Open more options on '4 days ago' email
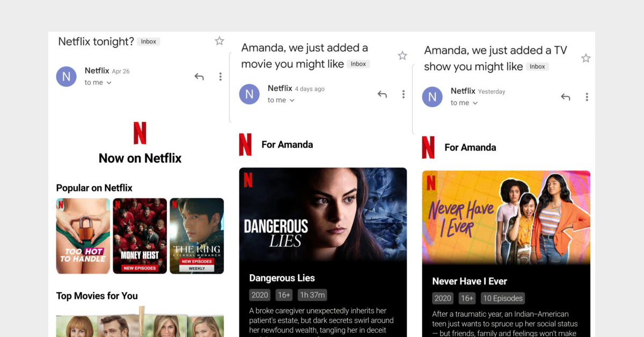Image resolution: width=644 pixels, height=337 pixels. click(x=404, y=94)
